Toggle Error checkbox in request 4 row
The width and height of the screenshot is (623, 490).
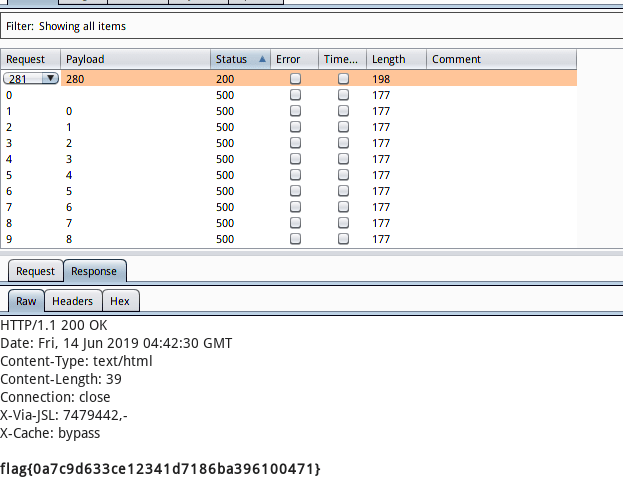295,159
